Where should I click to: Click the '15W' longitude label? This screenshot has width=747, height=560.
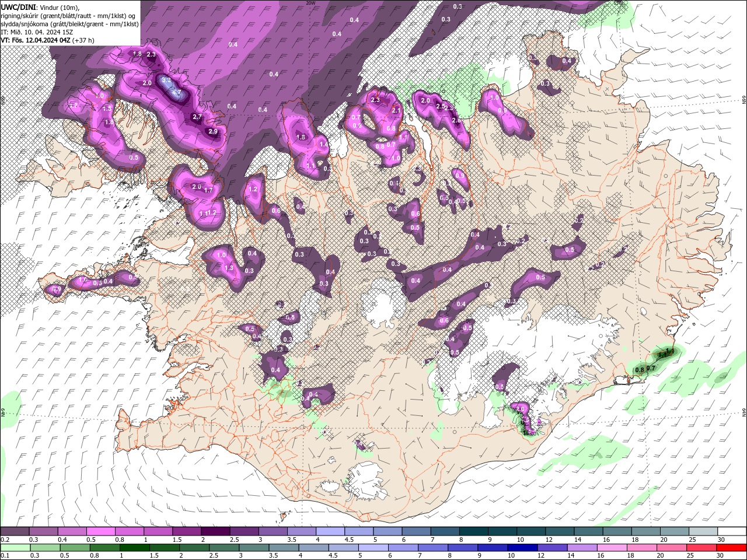coord(618,3)
